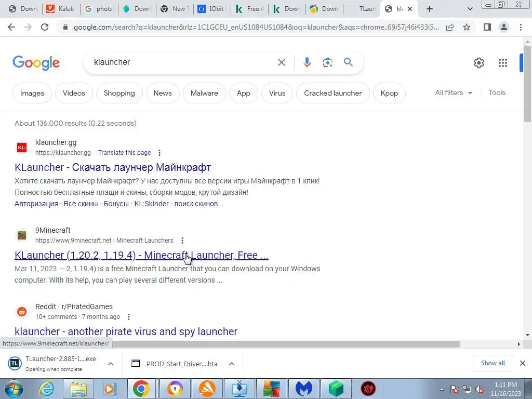532x399 pixels.
Task: Show all downloads
Action: click(x=493, y=363)
